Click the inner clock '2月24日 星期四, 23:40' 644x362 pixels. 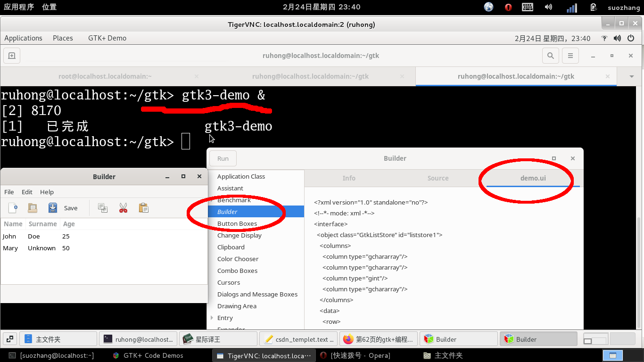(553, 38)
